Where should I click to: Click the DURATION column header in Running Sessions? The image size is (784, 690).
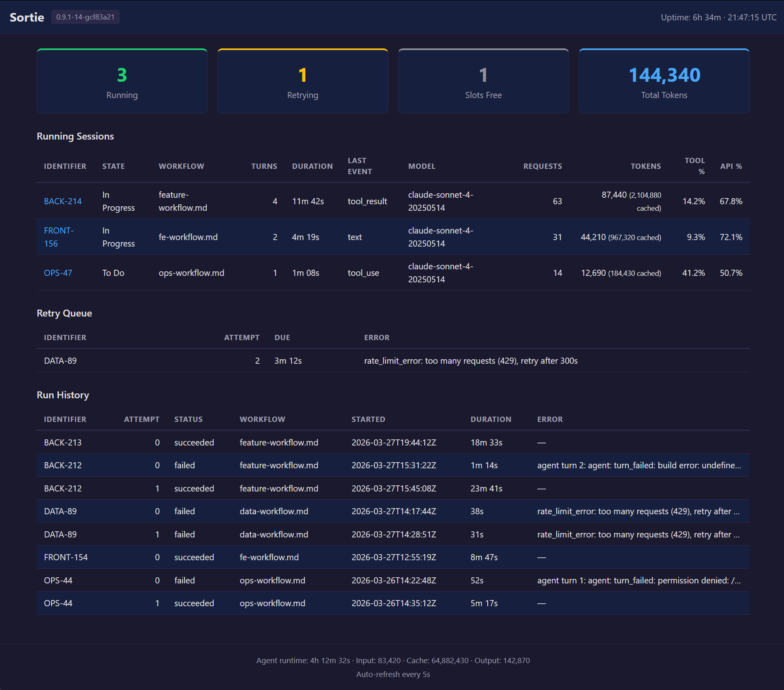(x=312, y=166)
